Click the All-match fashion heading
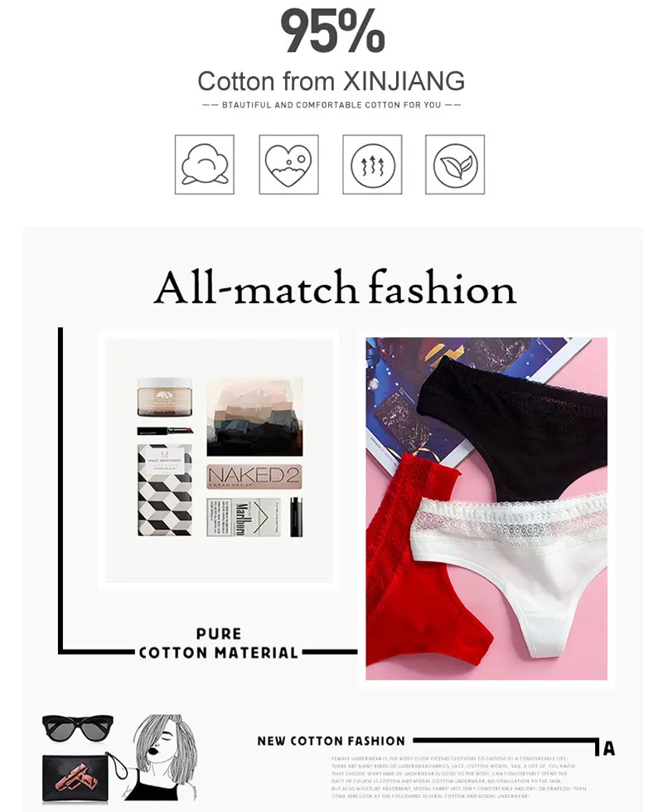 point(335,288)
